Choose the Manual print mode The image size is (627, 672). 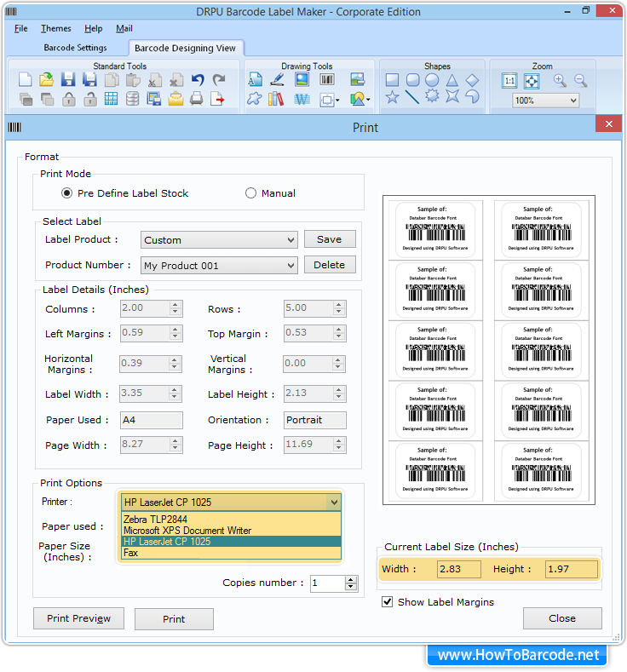250,193
